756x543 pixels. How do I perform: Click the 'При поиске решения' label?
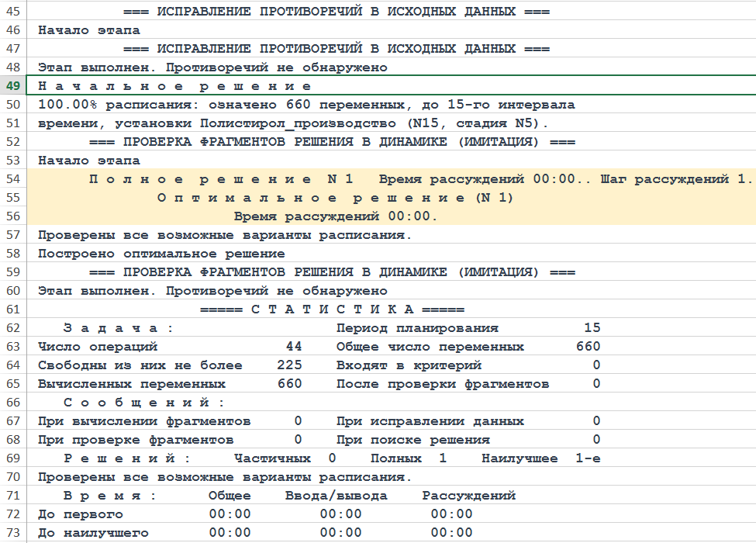click(x=413, y=440)
